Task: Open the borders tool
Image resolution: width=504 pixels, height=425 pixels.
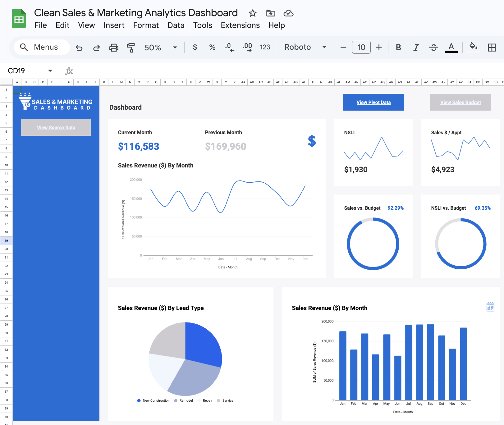Action: [x=492, y=48]
